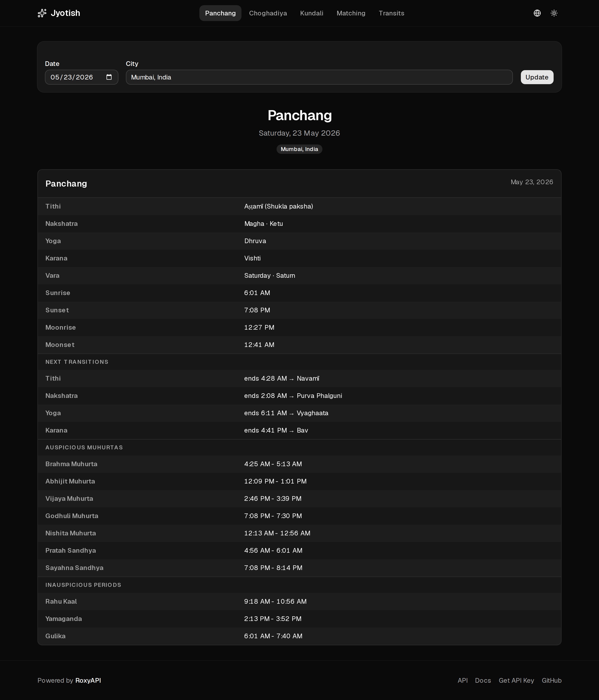Click the Abhijit Muhurta time '12:09 PM - 1:01 PM'
The height and width of the screenshot is (700, 599).
275,481
